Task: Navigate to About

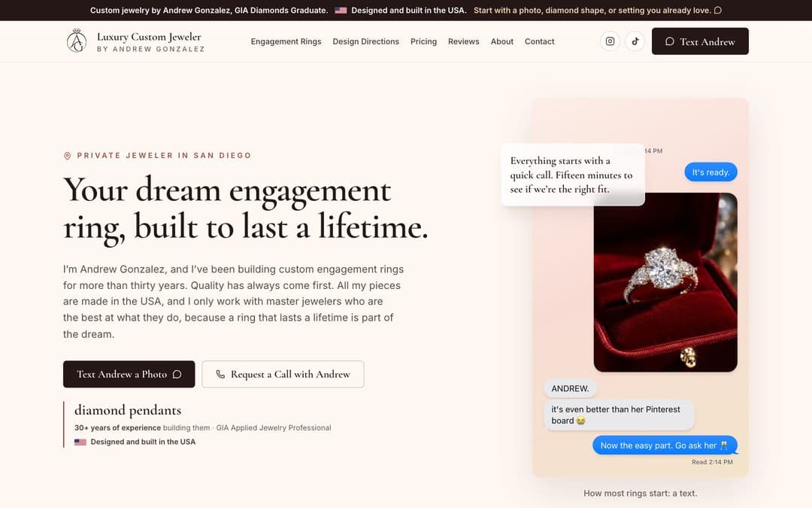Action: pyautogui.click(x=501, y=41)
